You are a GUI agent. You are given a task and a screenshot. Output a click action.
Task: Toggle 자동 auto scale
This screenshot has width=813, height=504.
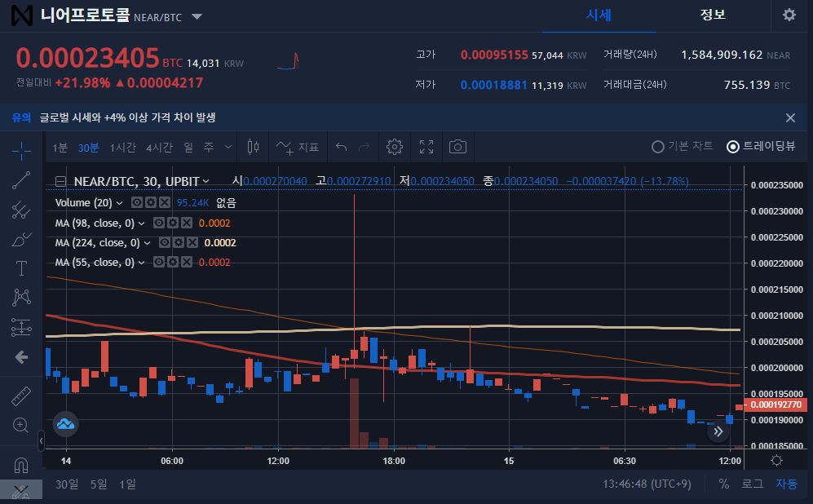(786, 484)
